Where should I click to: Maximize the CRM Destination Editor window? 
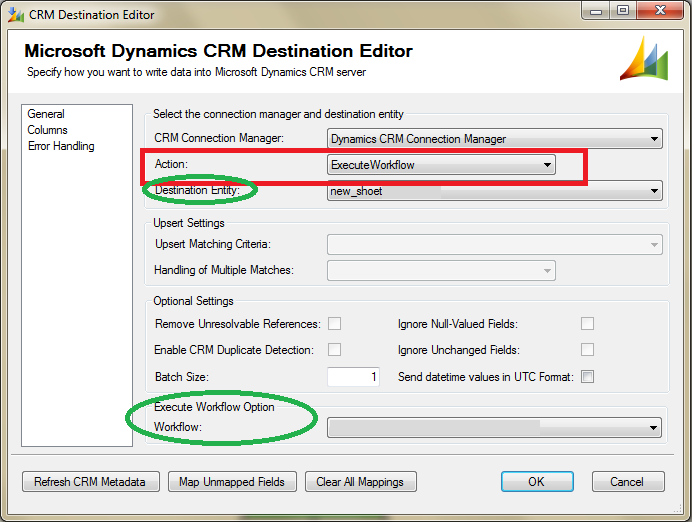pos(623,11)
